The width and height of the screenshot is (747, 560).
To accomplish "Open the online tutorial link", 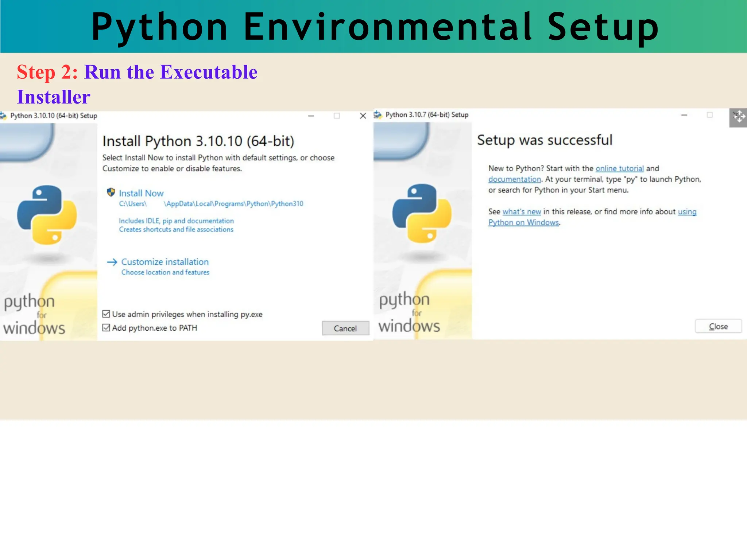I will click(619, 168).
